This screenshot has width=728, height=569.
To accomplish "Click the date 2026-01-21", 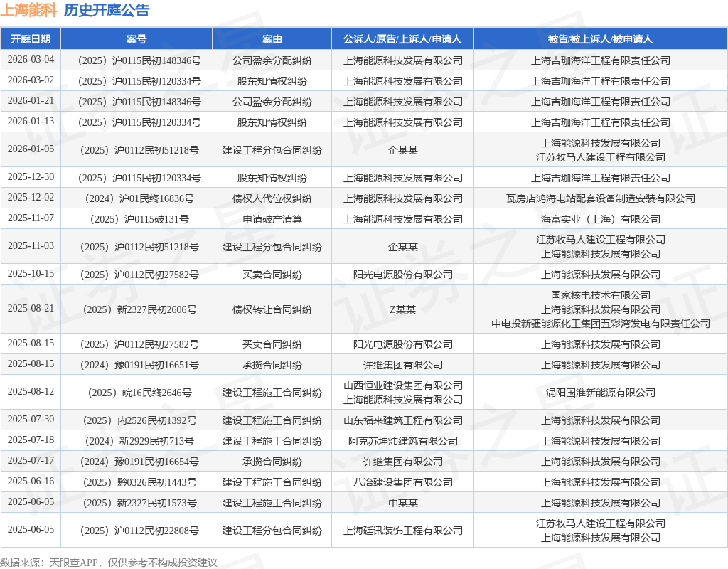I will (x=31, y=100).
